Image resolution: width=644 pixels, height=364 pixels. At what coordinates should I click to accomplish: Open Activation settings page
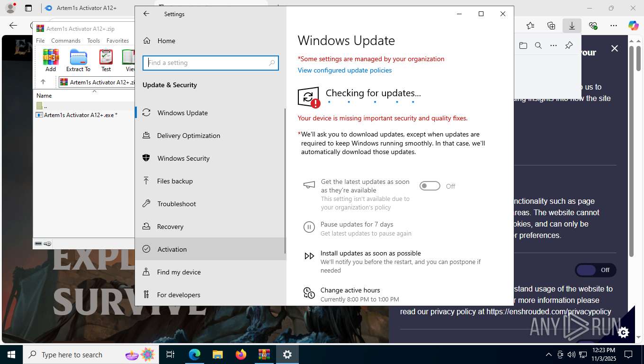(211, 249)
